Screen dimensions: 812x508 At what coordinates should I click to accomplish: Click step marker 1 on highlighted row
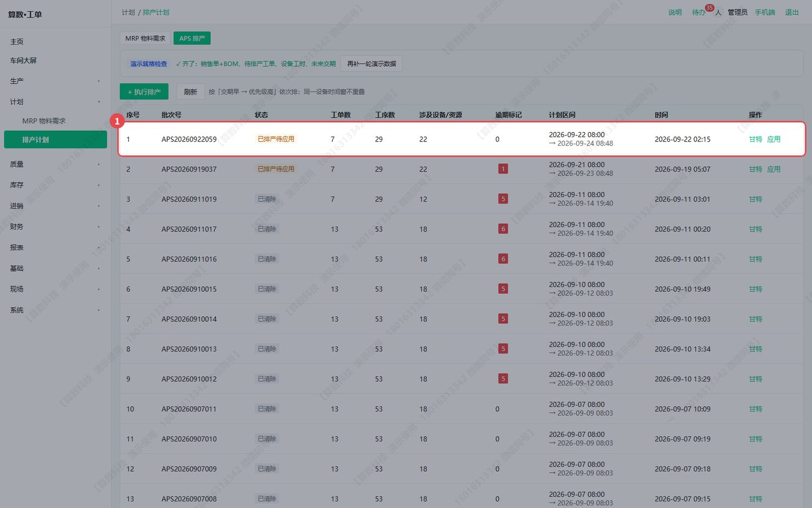coord(117,121)
